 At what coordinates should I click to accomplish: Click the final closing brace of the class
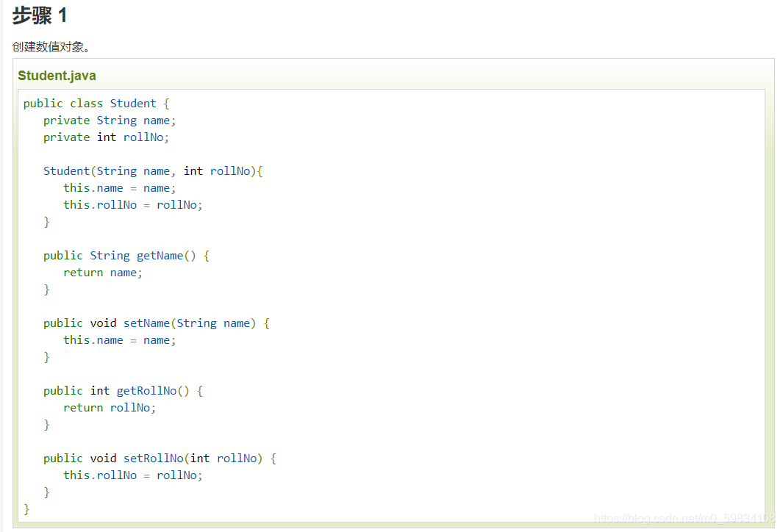26,509
